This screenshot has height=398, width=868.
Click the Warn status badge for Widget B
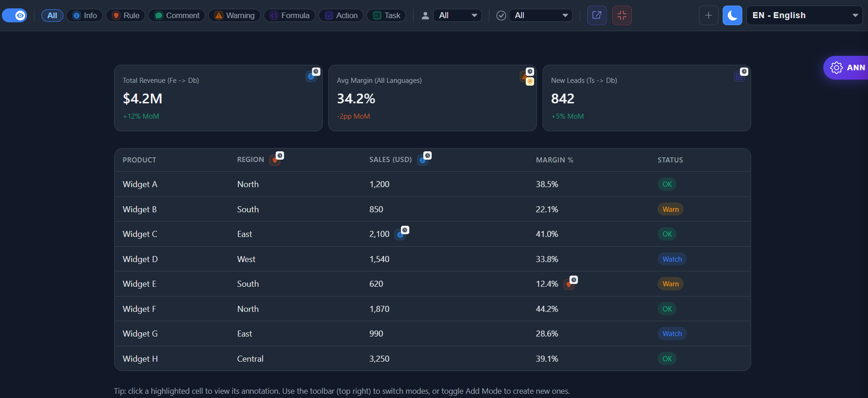coord(671,209)
